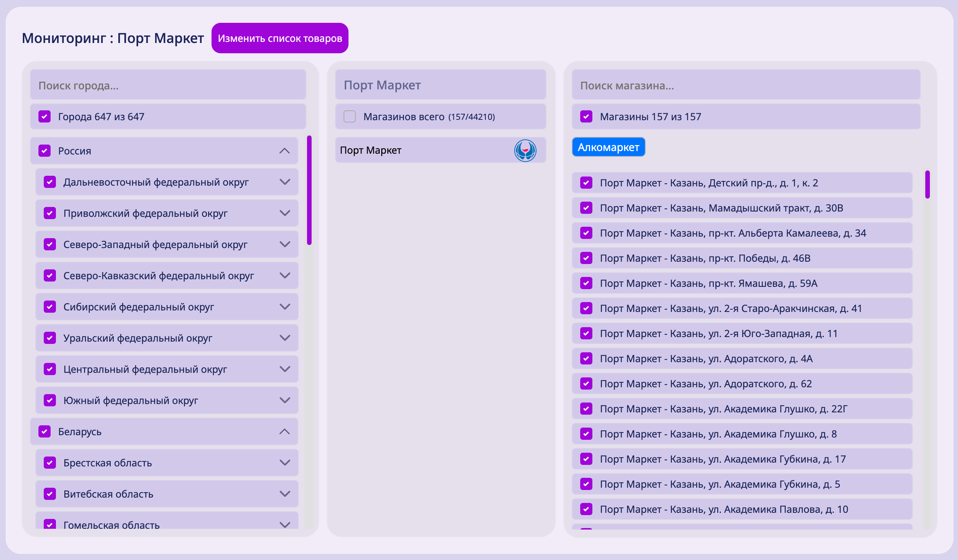Collapse the Беларусь group chevron
The width and height of the screenshot is (958, 560).
click(x=285, y=431)
